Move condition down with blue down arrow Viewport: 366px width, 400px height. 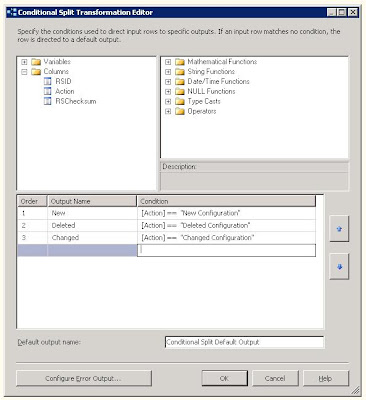[339, 267]
